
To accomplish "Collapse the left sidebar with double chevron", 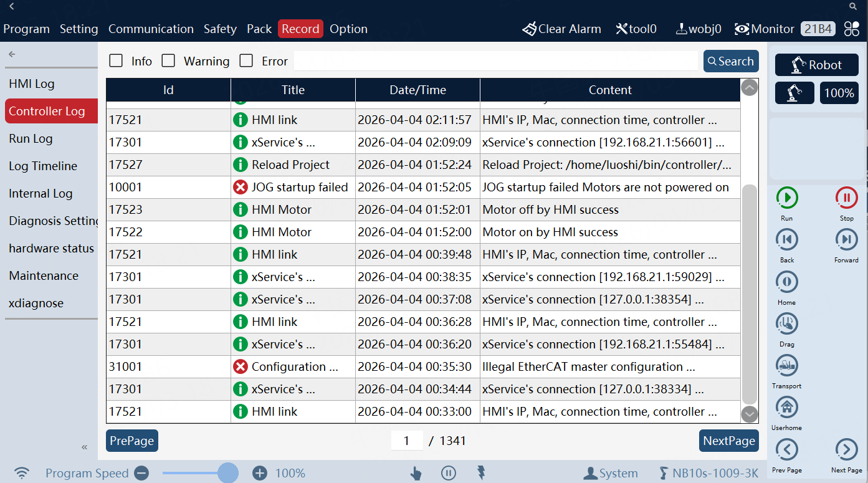I will [85, 447].
